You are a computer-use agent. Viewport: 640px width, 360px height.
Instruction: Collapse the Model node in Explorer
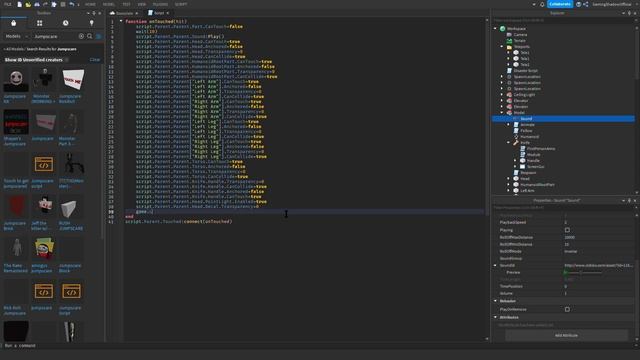[502, 113]
